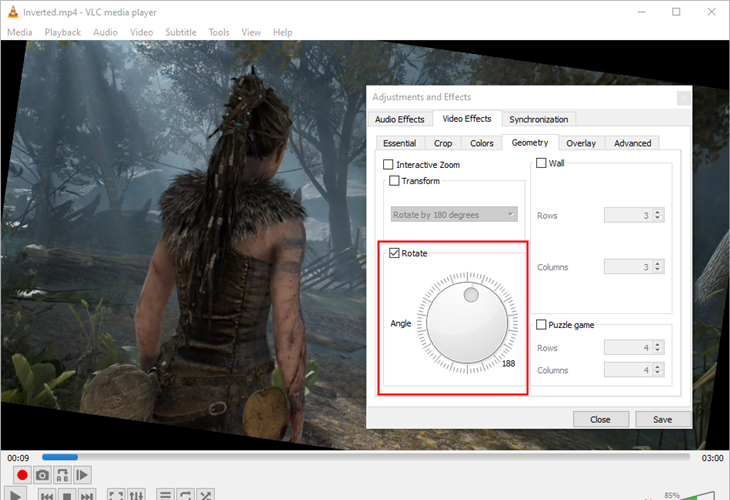Viewport: 730px width, 500px height.
Task: Toggle fullscreen video mode
Action: 116,495
